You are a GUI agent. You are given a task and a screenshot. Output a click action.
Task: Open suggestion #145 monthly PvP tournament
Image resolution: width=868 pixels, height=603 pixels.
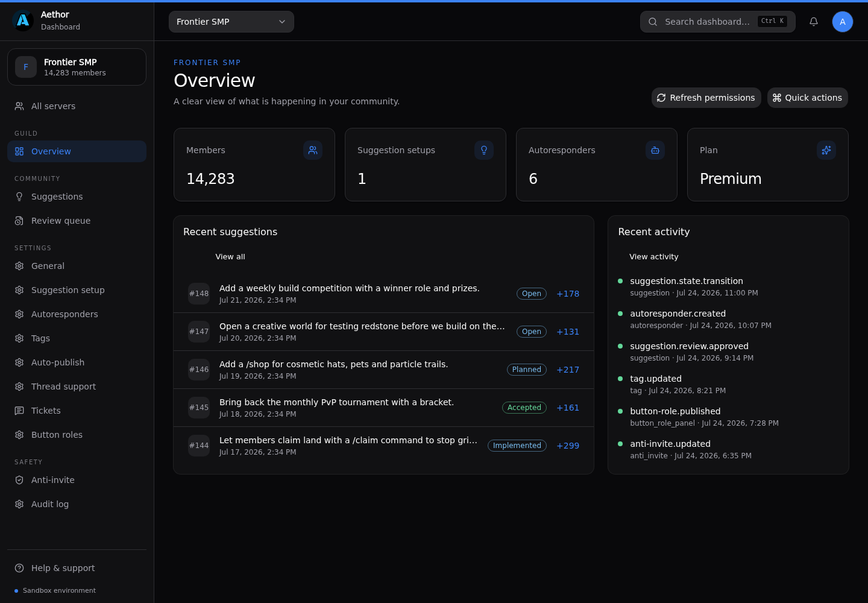pyautogui.click(x=383, y=408)
